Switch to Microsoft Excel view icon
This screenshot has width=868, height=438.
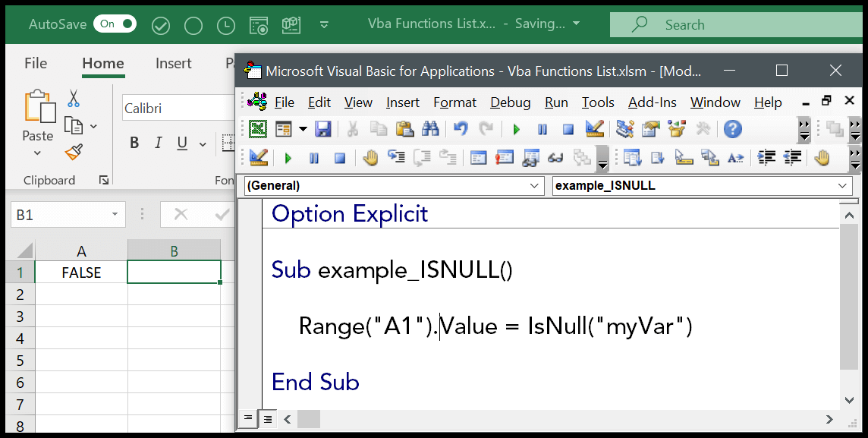pos(257,129)
